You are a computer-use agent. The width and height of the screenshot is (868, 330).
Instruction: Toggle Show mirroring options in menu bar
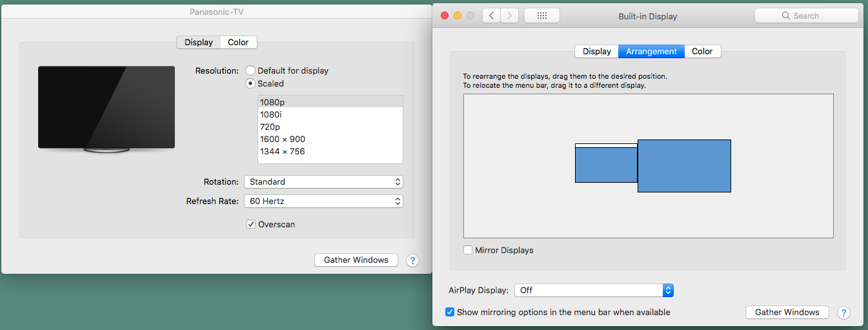[x=450, y=312]
